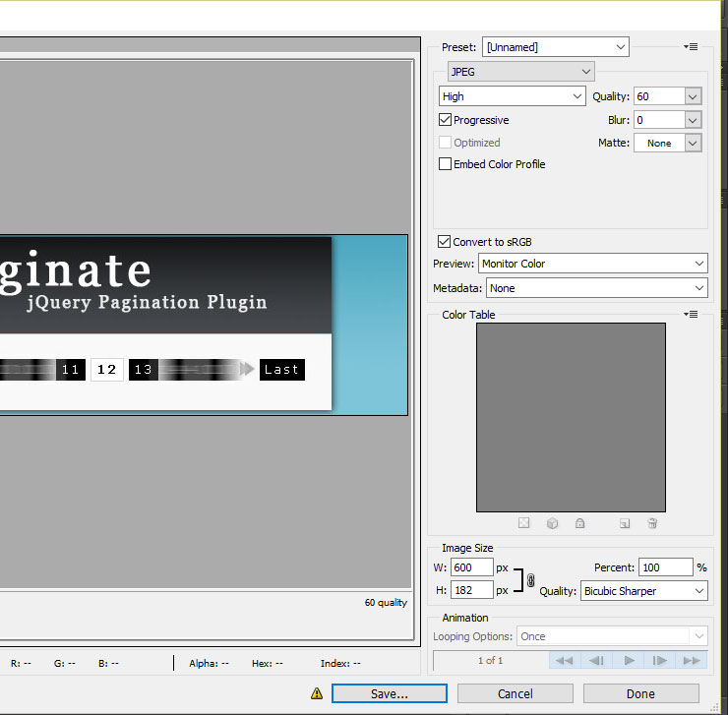Click the 'G: --' color readout
This screenshot has height=715, width=728.
65,664
